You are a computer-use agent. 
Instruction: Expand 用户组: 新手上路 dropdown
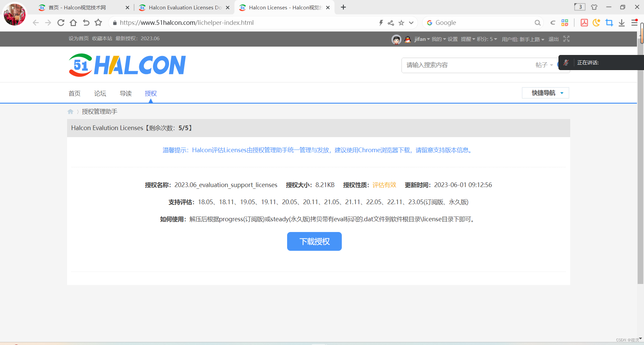pos(523,39)
